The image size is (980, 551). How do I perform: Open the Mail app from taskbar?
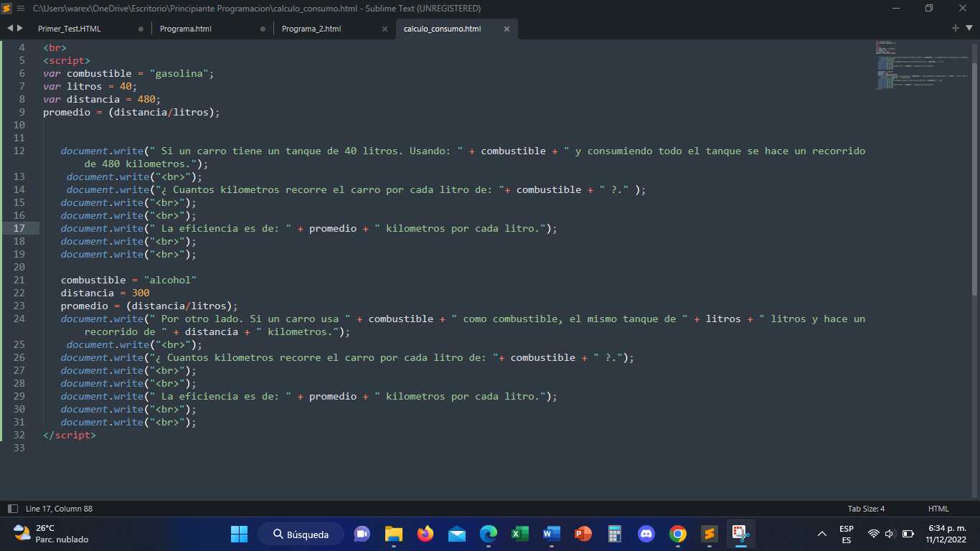pos(457,534)
